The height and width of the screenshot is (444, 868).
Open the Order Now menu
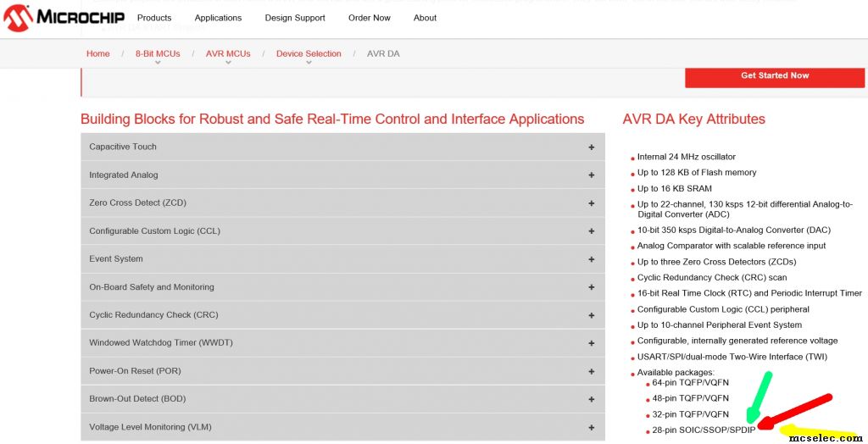[370, 18]
